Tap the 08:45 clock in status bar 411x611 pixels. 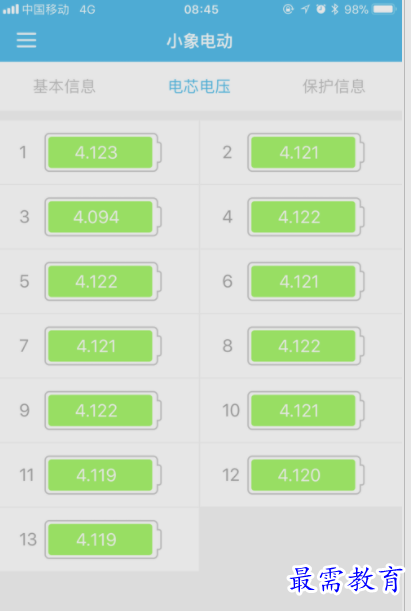[x=201, y=9]
